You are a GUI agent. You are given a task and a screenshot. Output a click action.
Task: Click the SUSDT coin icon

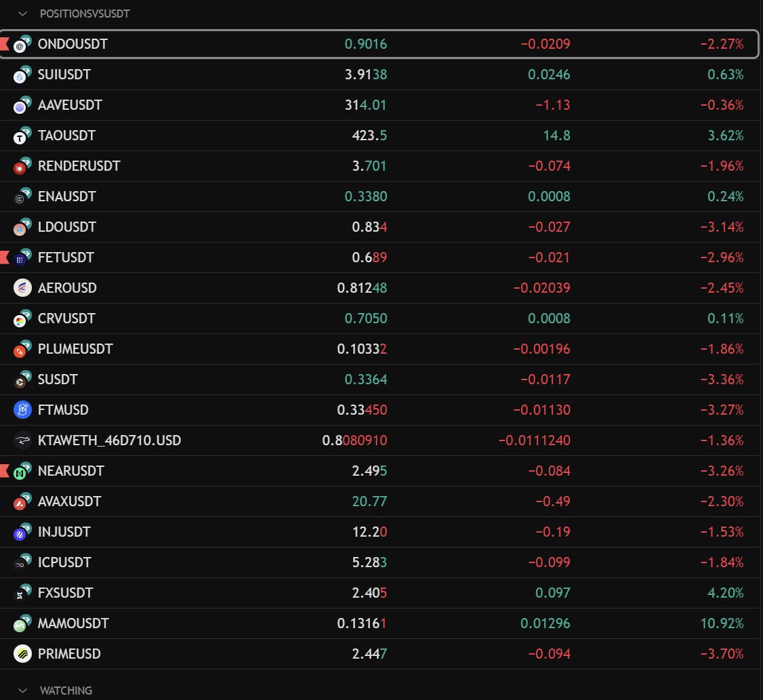pos(22,379)
